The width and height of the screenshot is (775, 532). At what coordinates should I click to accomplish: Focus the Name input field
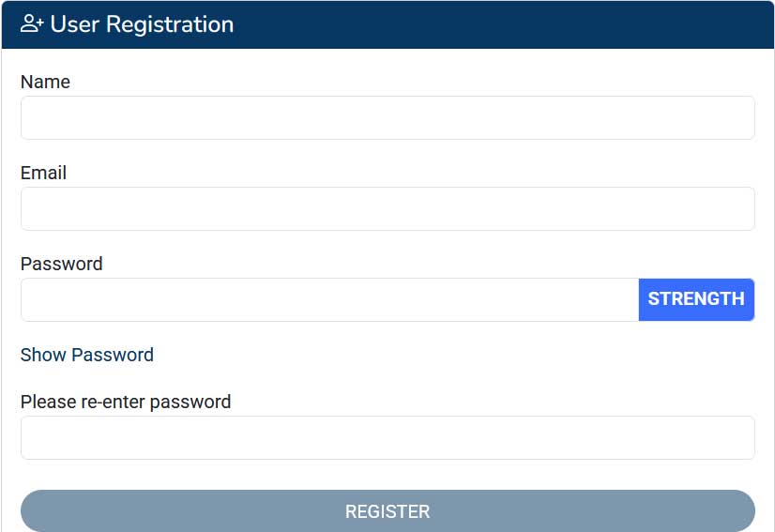click(387, 117)
